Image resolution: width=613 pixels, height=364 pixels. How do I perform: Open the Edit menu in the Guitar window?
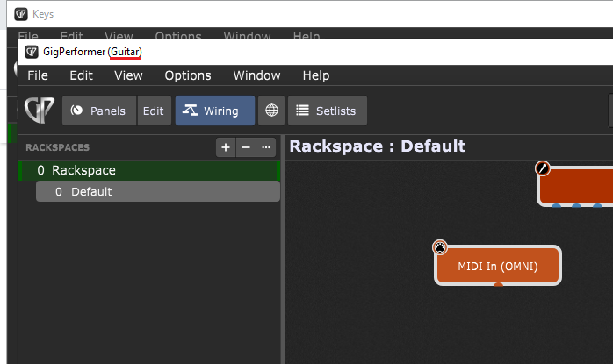(81, 75)
